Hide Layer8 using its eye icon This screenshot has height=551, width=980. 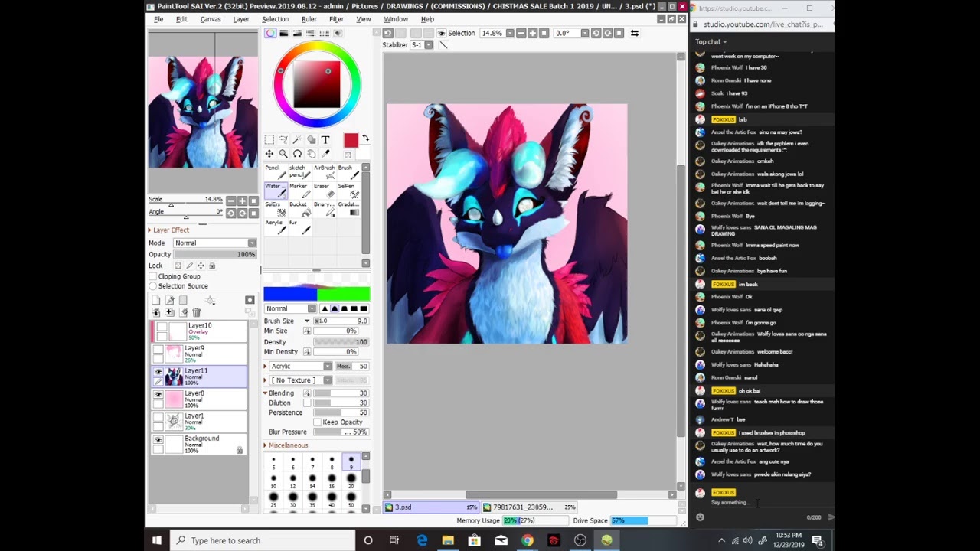click(158, 395)
